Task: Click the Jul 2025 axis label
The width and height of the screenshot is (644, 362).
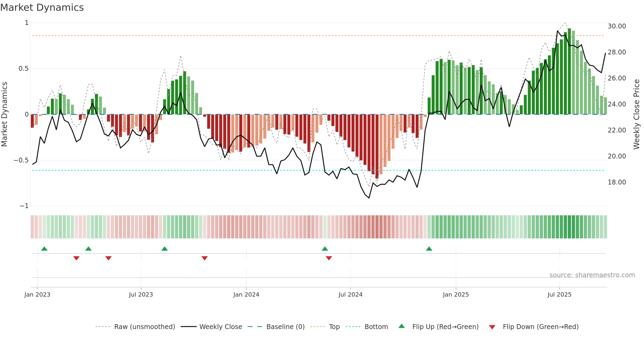Action: click(559, 294)
